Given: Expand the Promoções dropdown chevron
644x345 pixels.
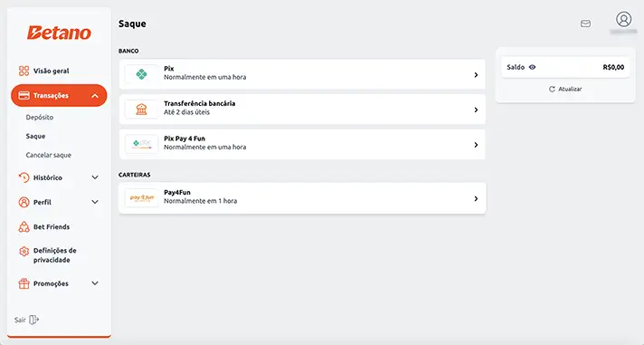Looking at the screenshot, I should (x=95, y=283).
